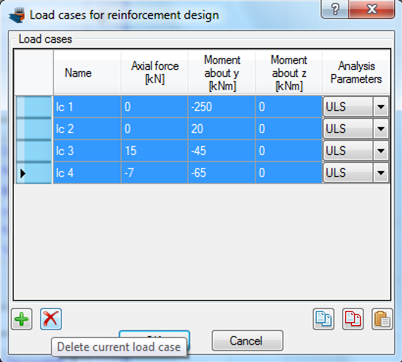Viewport: 402px width, 362px height.
Task: Click the Moment about y column header
Action: pos(222,73)
